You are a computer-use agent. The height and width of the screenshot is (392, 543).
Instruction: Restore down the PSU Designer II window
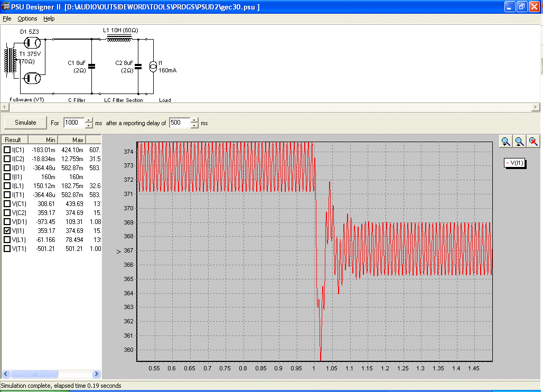(x=522, y=6)
